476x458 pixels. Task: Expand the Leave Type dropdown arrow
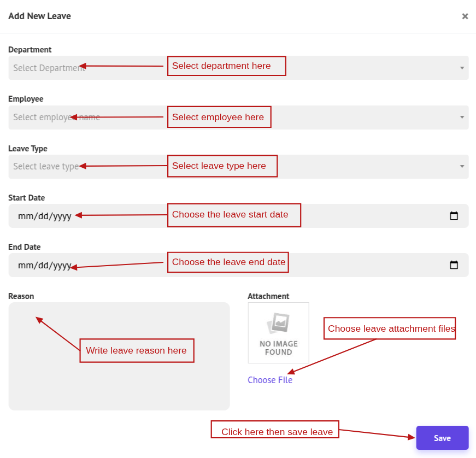[462, 167]
